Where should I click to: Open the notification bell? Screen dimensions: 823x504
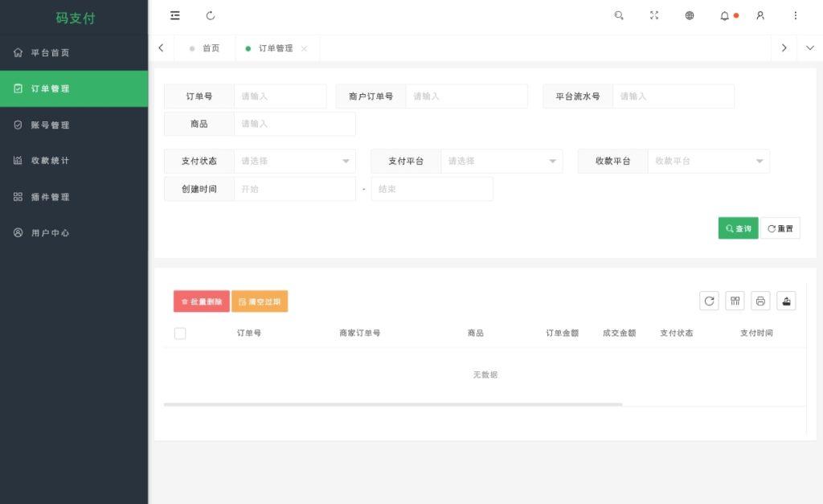(x=724, y=16)
